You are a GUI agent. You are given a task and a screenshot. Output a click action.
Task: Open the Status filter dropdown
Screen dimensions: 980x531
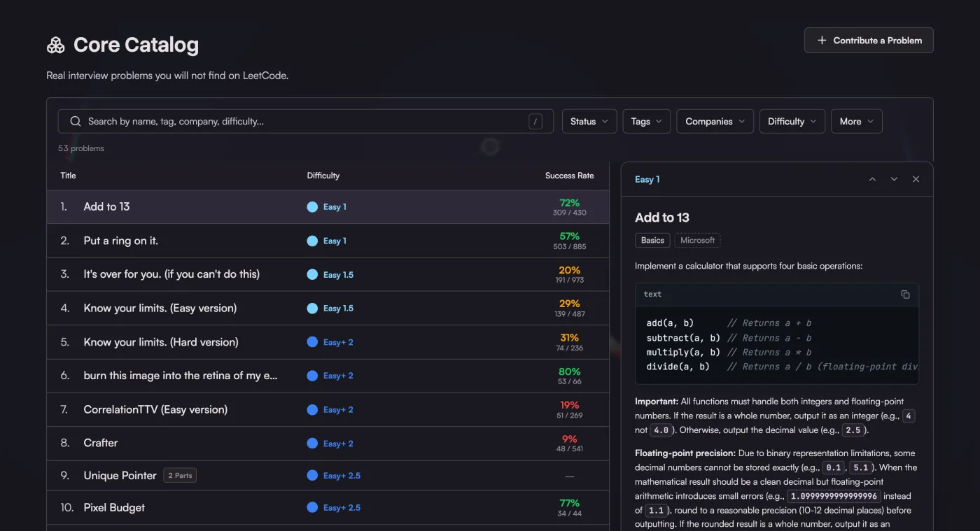coord(589,122)
